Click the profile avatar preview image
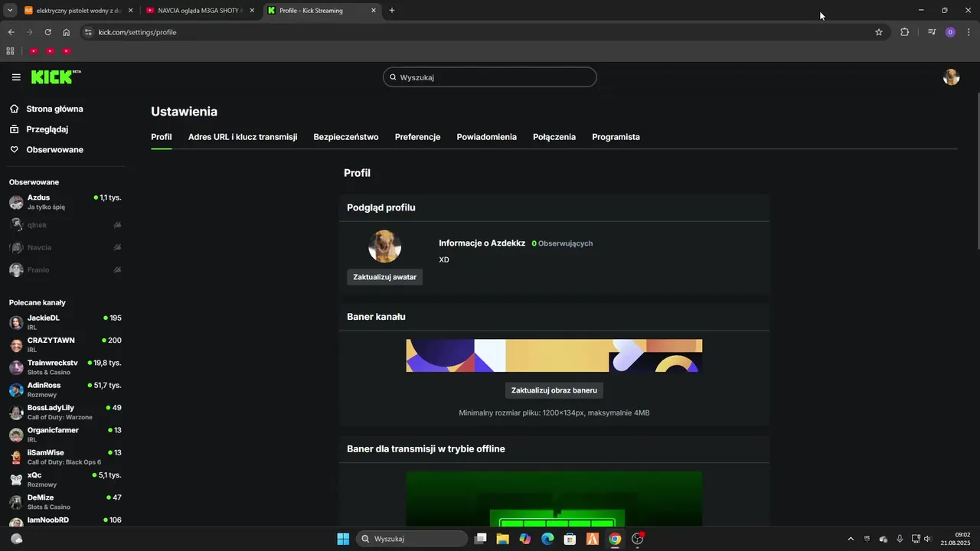 coord(384,246)
